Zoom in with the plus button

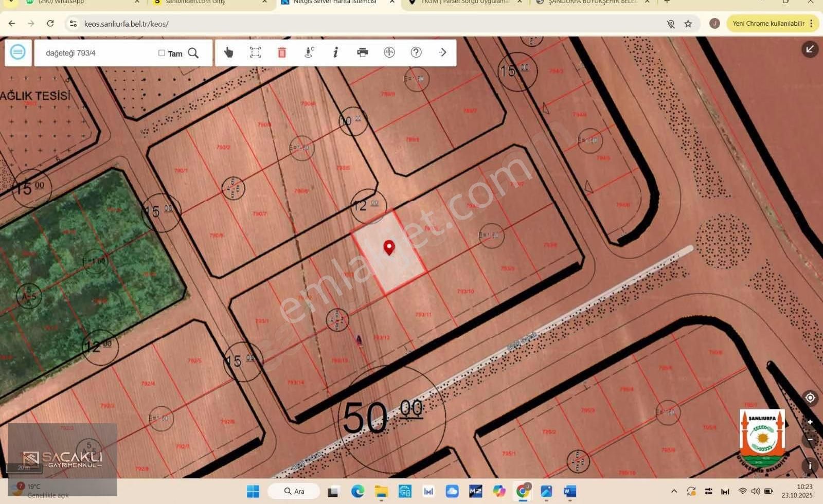coord(810,422)
